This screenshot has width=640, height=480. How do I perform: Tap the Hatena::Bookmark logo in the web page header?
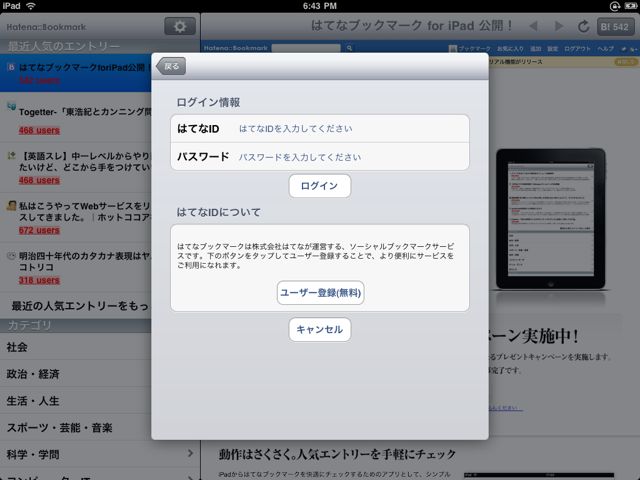pos(236,48)
